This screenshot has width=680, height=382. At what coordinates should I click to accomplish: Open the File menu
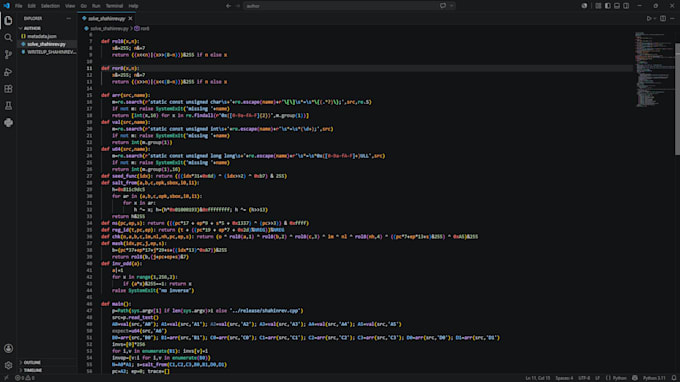click(19, 6)
